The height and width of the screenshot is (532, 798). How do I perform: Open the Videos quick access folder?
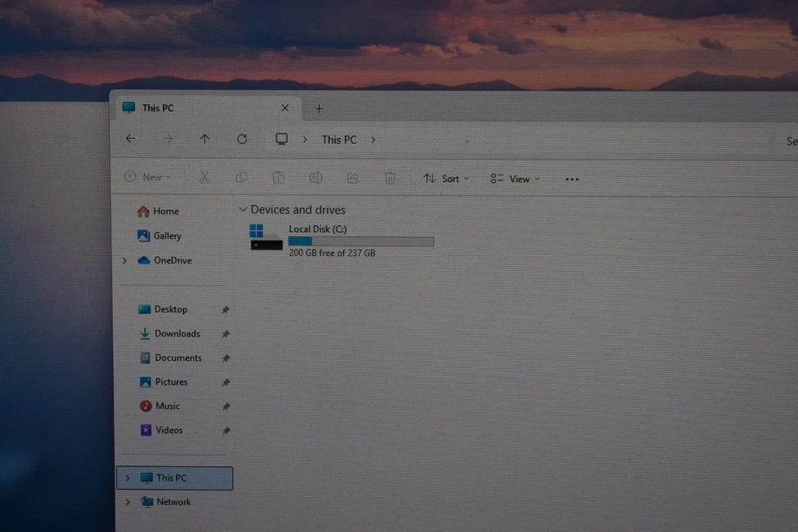(161, 431)
